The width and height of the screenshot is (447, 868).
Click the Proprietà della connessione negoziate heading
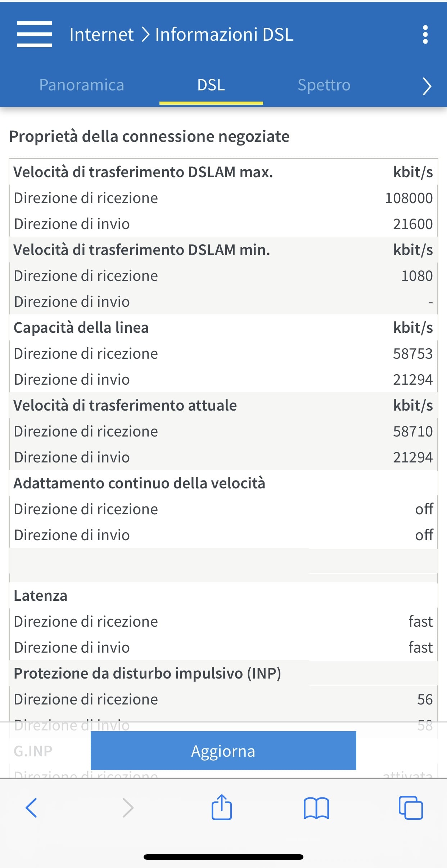click(149, 137)
